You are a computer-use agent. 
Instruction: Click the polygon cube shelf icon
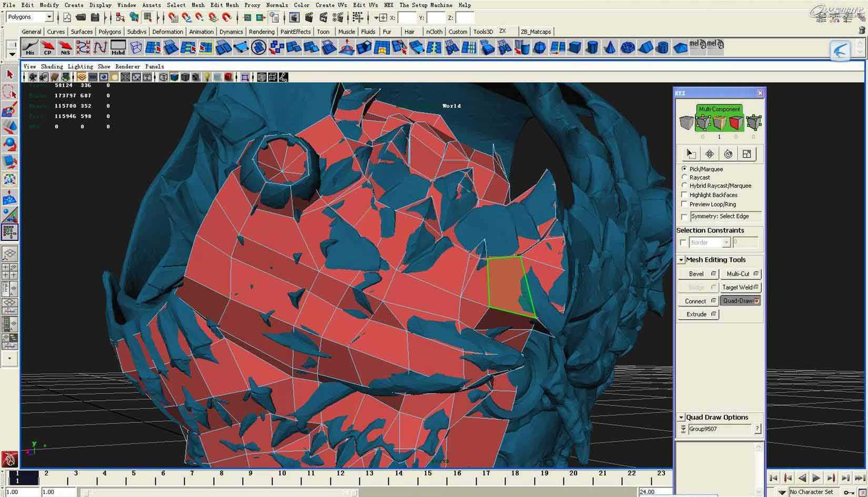coord(574,48)
